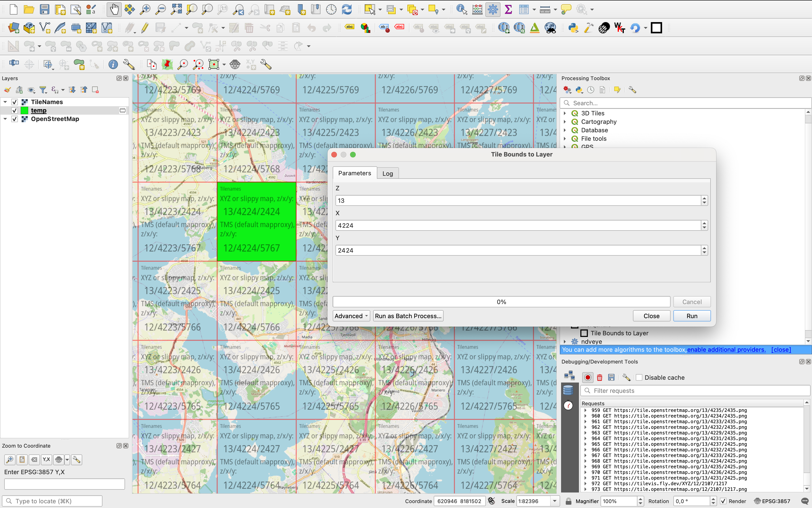Click the Refresh map icon
The image size is (812, 508).
pos(347,9)
